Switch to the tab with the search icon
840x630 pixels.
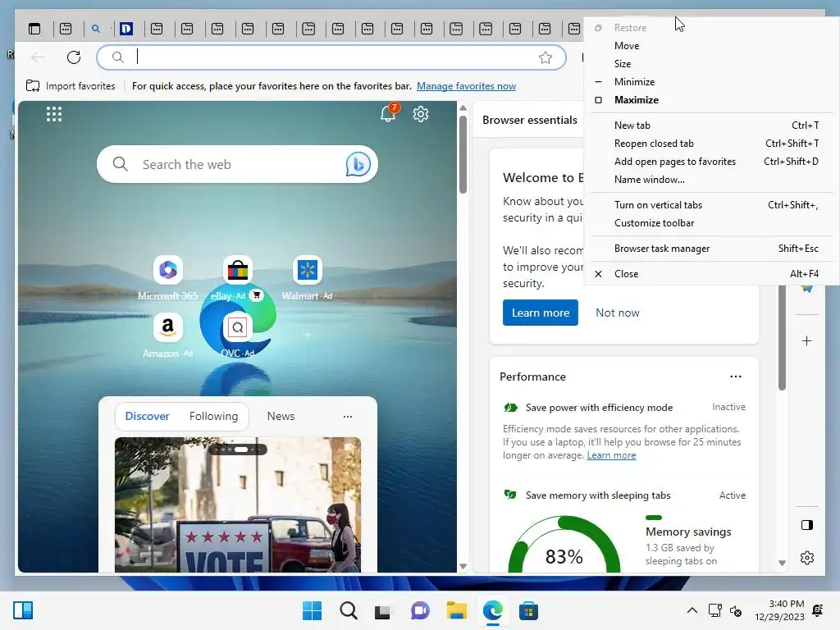click(96, 29)
